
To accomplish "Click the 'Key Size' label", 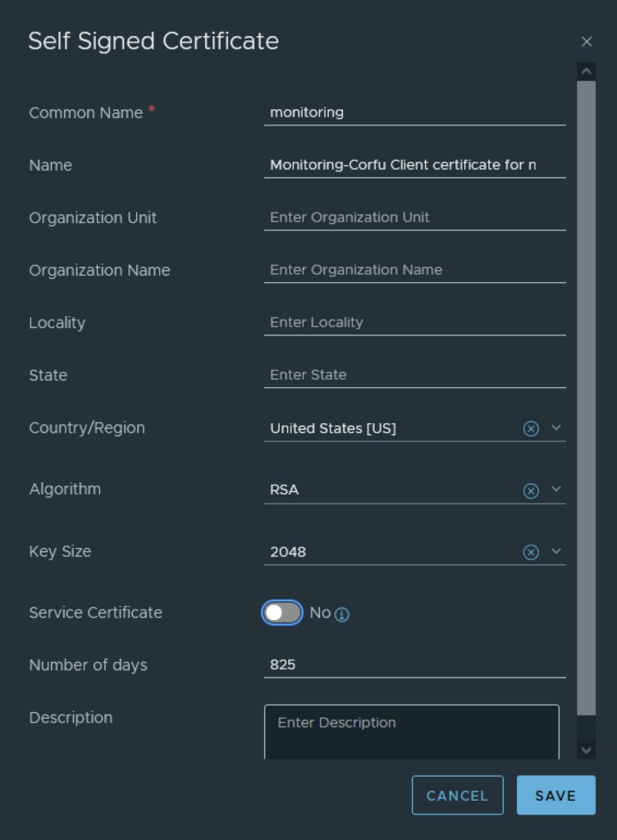I will 60,551.
